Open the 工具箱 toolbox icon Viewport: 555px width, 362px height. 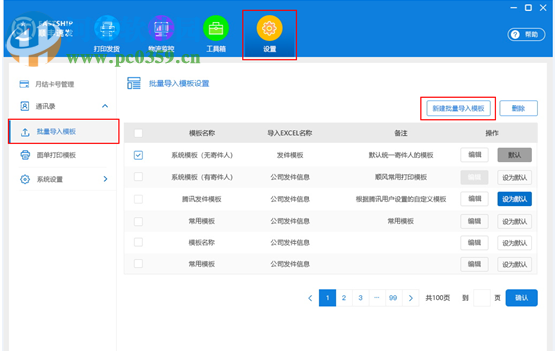click(216, 29)
